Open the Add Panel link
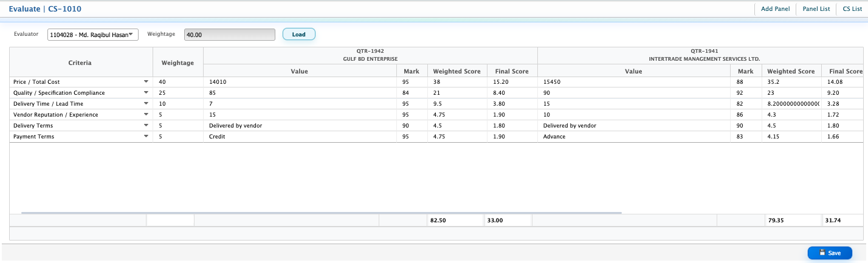 coord(775,9)
